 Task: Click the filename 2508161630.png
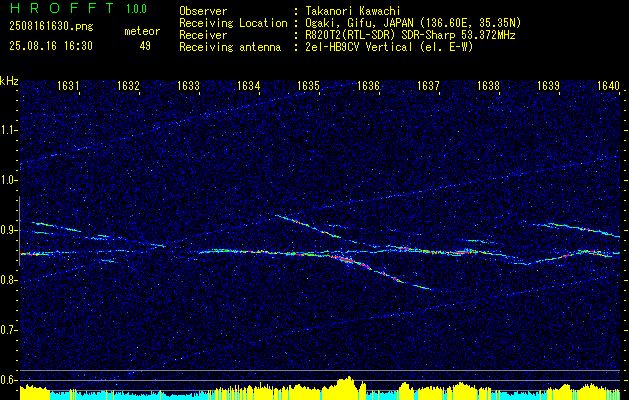click(51, 27)
